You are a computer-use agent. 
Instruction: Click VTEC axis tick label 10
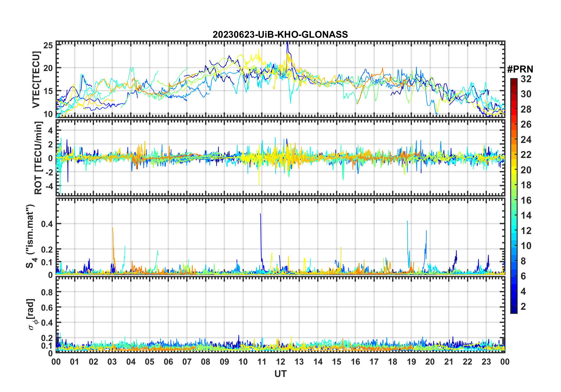[48, 114]
